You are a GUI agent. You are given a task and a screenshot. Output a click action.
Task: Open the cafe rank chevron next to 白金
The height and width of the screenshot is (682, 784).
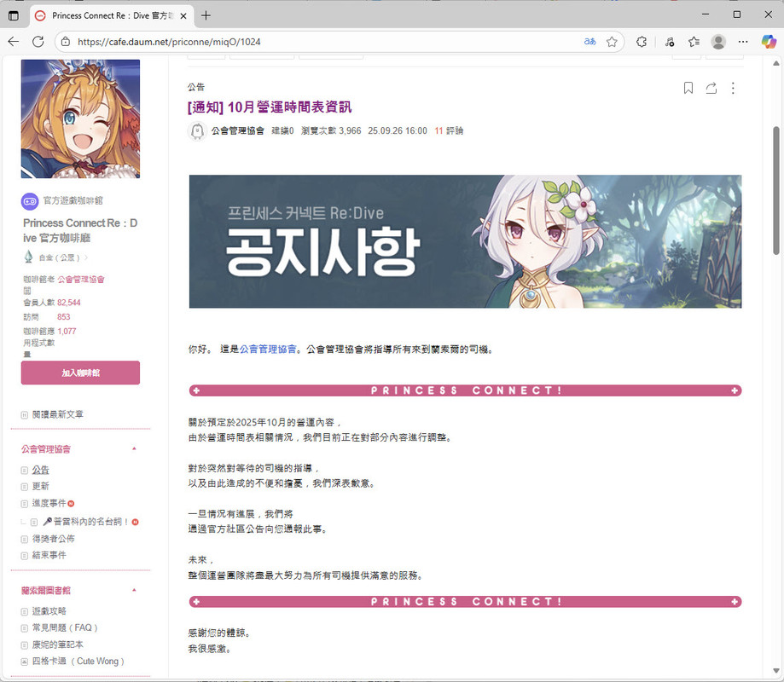coord(86,257)
